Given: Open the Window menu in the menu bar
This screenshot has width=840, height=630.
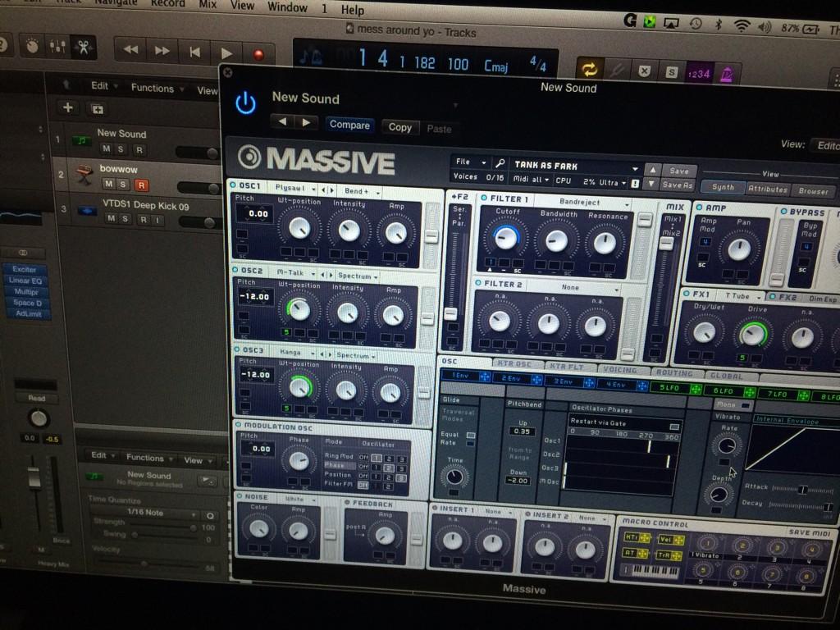Looking at the screenshot, I should coord(286,6).
